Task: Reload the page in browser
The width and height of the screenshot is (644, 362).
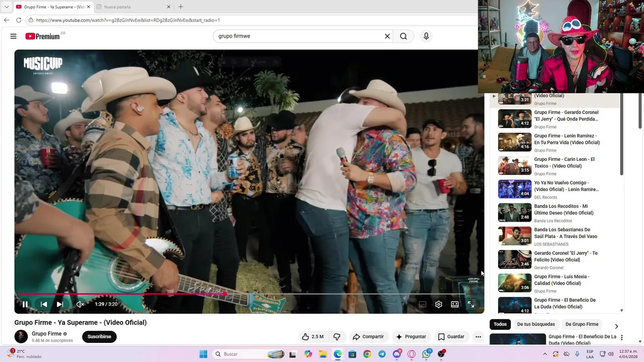Action: [x=19, y=20]
